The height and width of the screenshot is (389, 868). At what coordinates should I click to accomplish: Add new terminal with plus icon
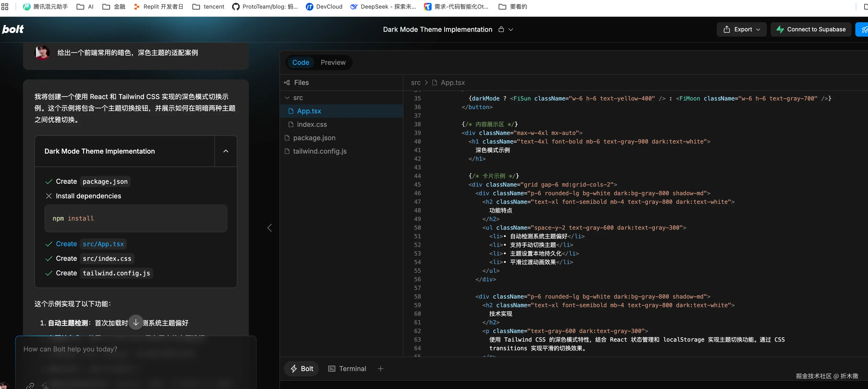[x=380, y=368]
